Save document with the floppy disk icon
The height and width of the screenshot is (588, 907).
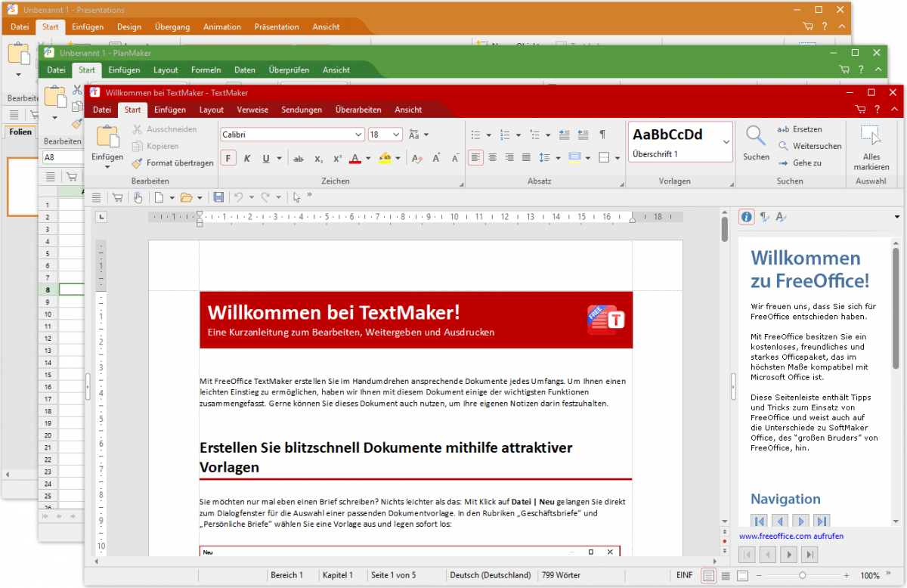coord(218,197)
